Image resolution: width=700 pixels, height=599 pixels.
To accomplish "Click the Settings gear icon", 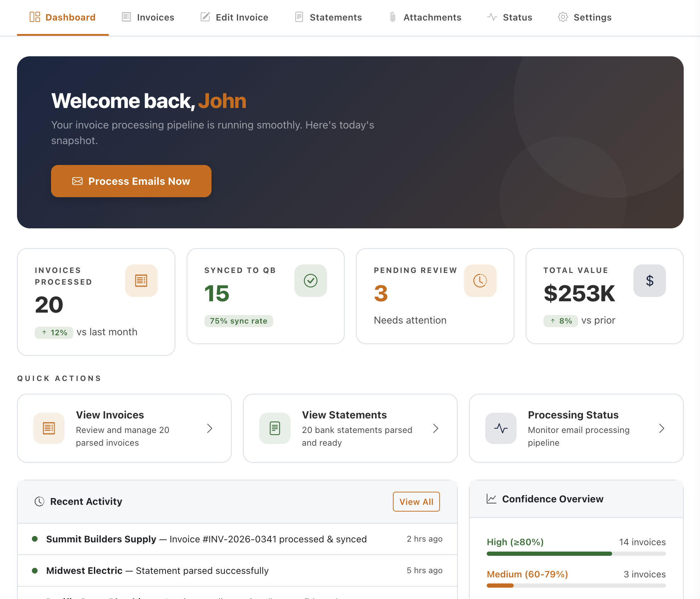I will [x=563, y=17].
